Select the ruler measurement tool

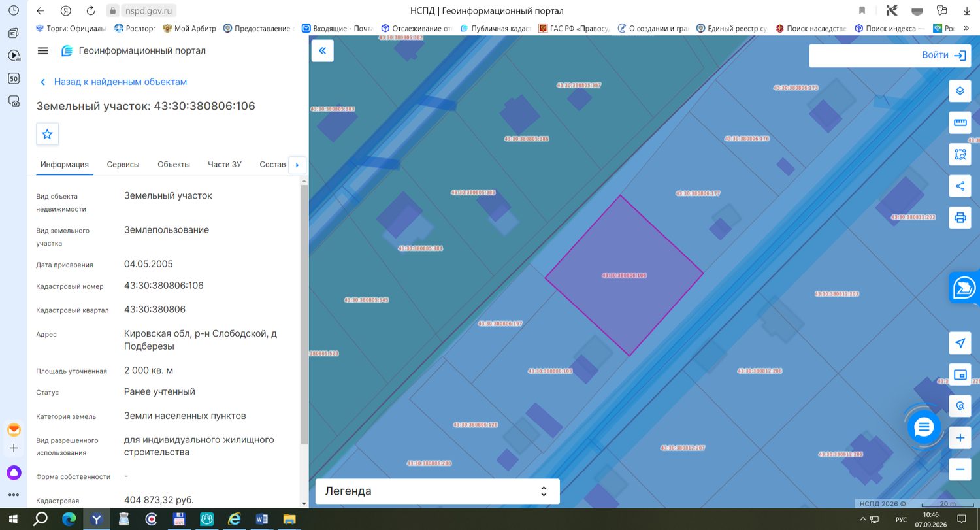point(960,122)
